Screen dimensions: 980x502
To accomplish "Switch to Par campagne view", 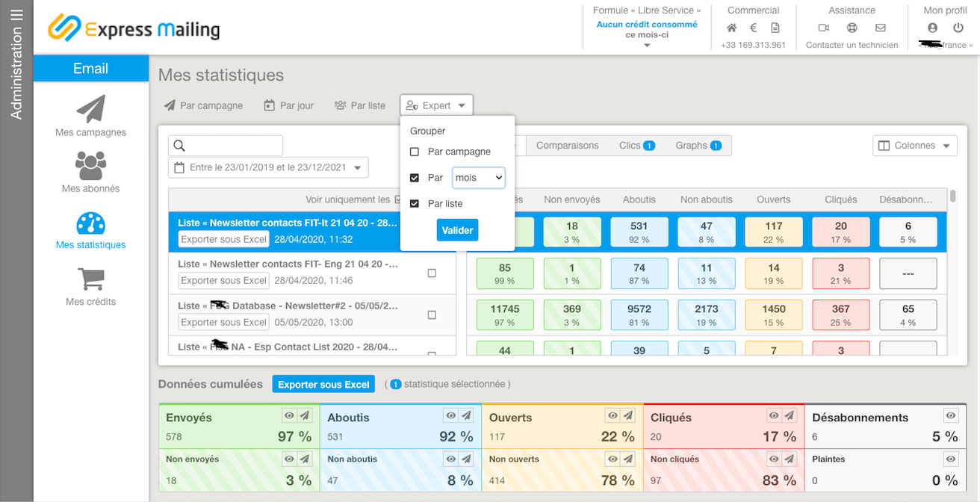I will [204, 105].
